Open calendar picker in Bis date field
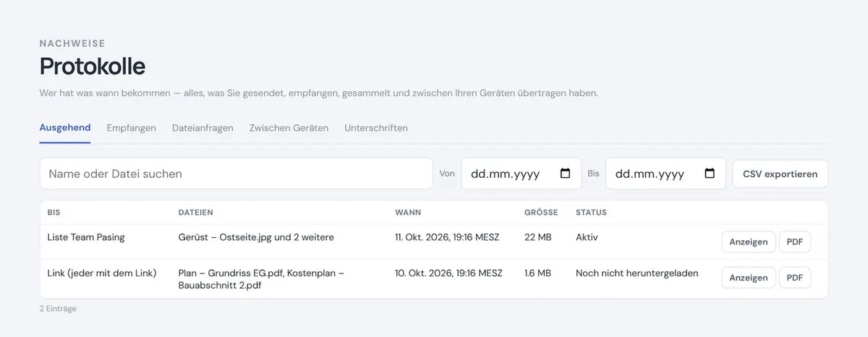Screen dimensions: 868x337 click(x=710, y=174)
